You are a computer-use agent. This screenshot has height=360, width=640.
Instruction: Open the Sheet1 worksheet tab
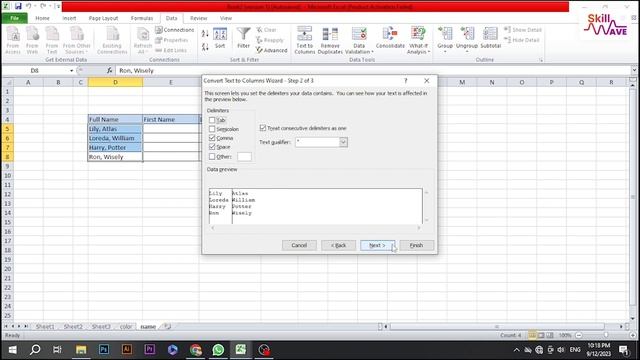pyautogui.click(x=45, y=327)
